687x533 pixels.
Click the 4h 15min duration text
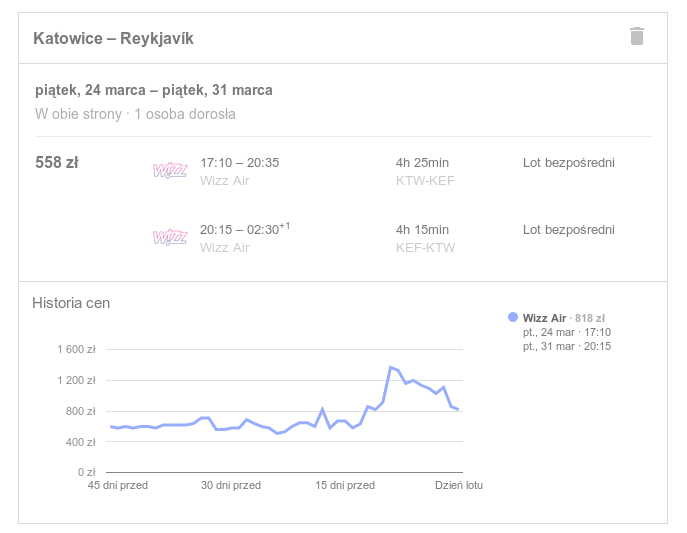coord(422,229)
